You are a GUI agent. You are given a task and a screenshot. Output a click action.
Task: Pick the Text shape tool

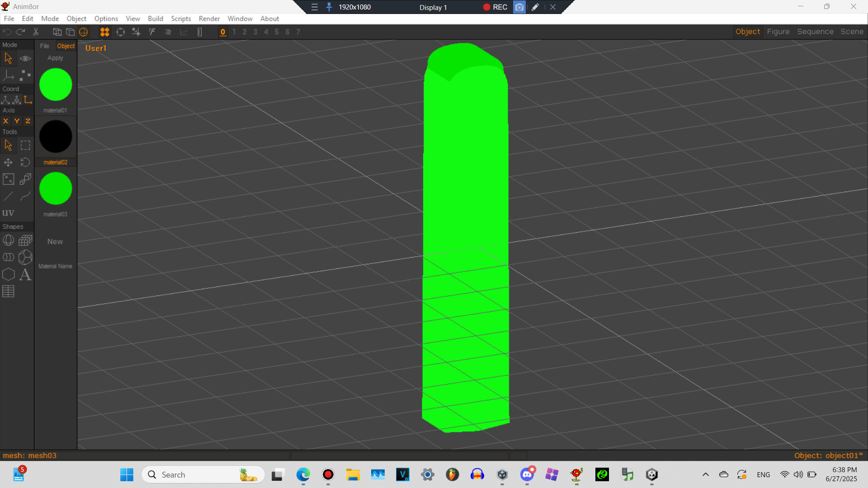[25, 274]
